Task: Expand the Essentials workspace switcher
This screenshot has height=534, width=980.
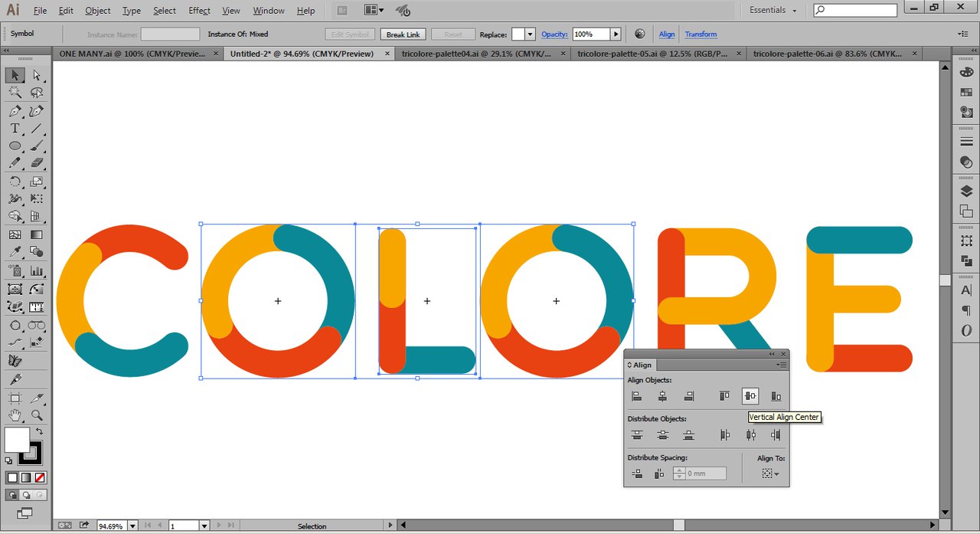Action: pyautogui.click(x=773, y=10)
